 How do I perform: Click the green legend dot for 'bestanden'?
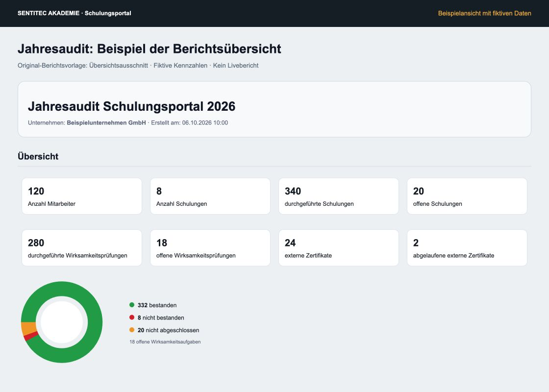[132, 305]
